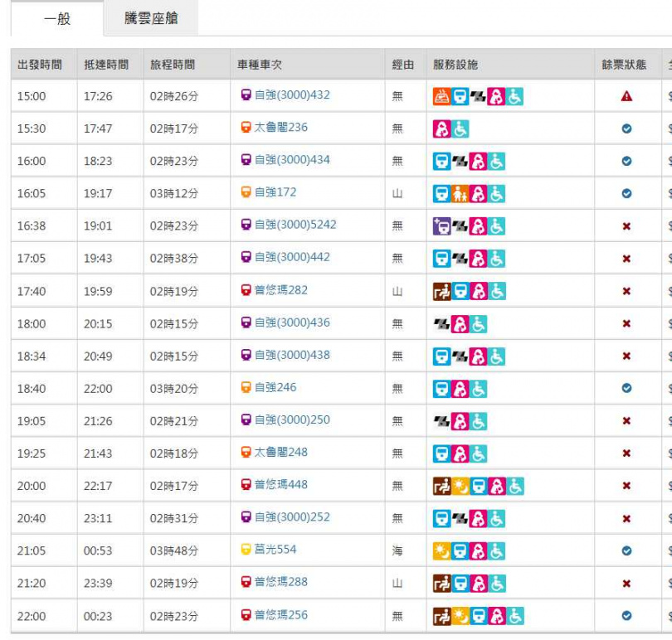
Task: Click the purple train icon for 自強(3000)5242
Action: [442, 225]
